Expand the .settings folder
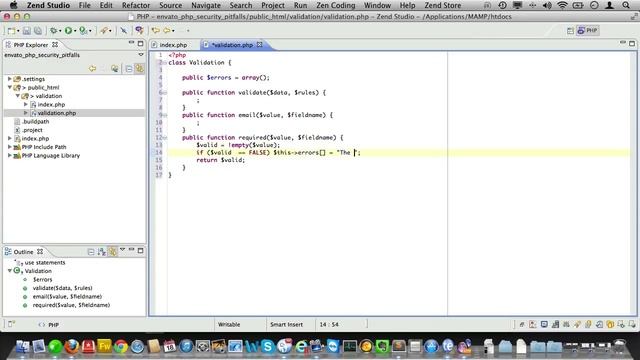 9,79
